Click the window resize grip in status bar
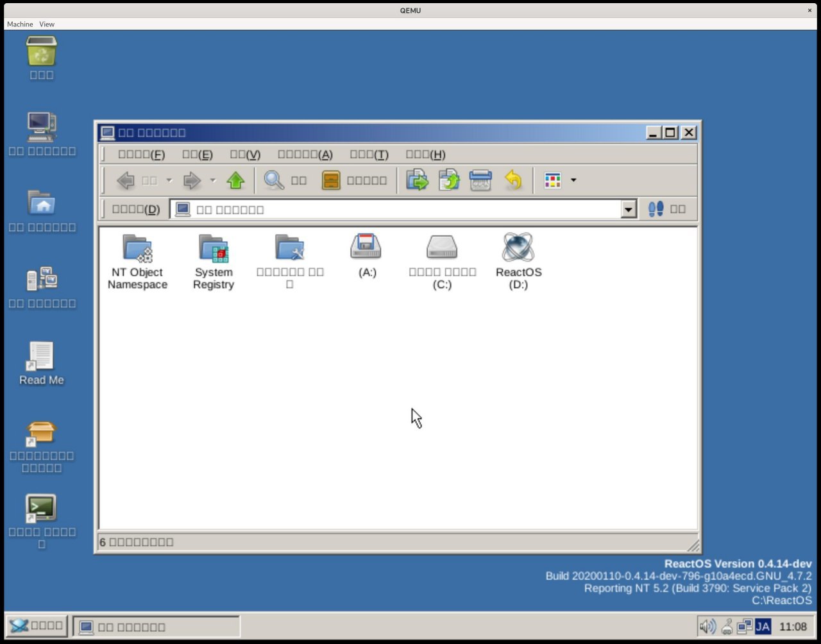 (693, 545)
